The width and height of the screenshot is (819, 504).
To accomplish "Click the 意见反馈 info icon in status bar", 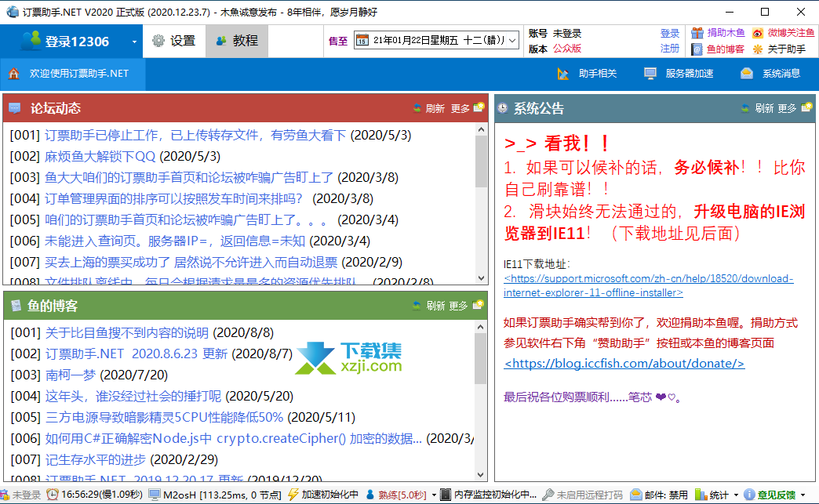I will (x=749, y=495).
